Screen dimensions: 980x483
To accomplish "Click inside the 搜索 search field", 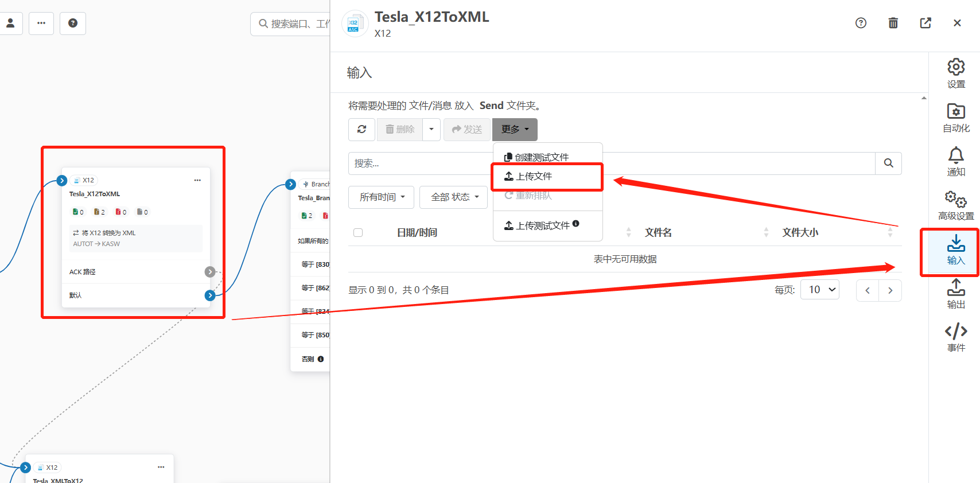I will (x=419, y=163).
